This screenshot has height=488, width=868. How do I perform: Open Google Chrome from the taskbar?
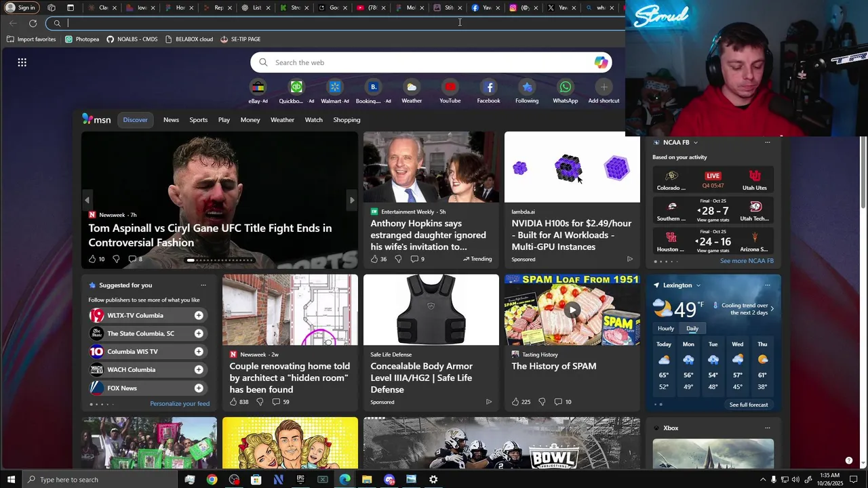click(212, 479)
